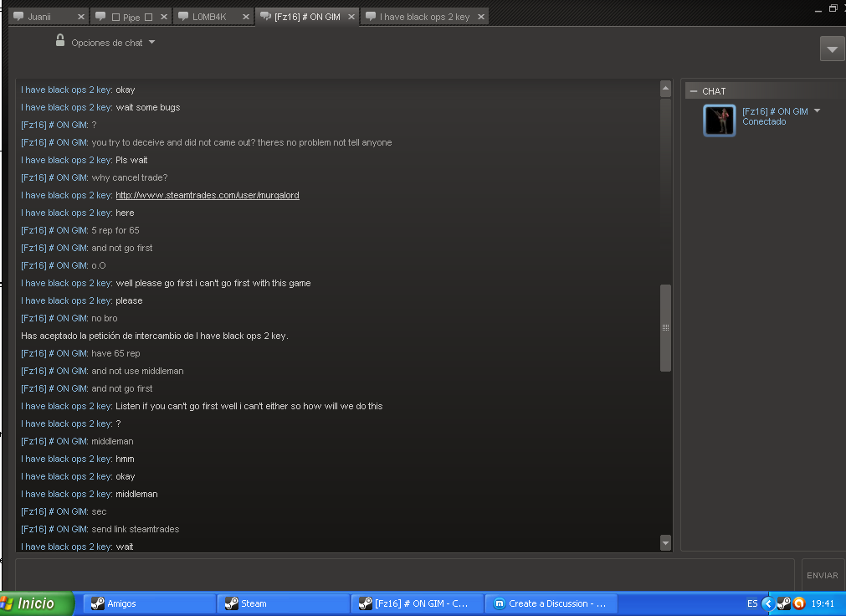Image resolution: width=846 pixels, height=616 pixels.
Task: Click the [Fz16] # ON GIM avatar thumbnail
Action: click(x=719, y=121)
